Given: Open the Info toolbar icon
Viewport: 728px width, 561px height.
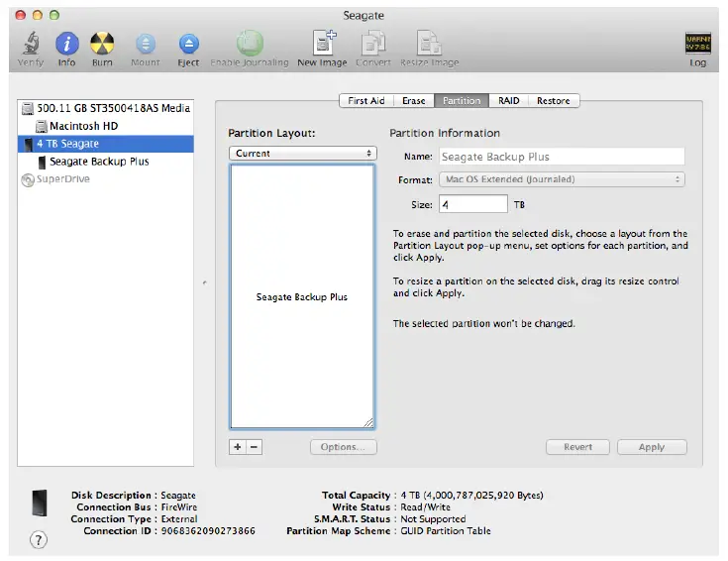Looking at the screenshot, I should pyautogui.click(x=67, y=44).
